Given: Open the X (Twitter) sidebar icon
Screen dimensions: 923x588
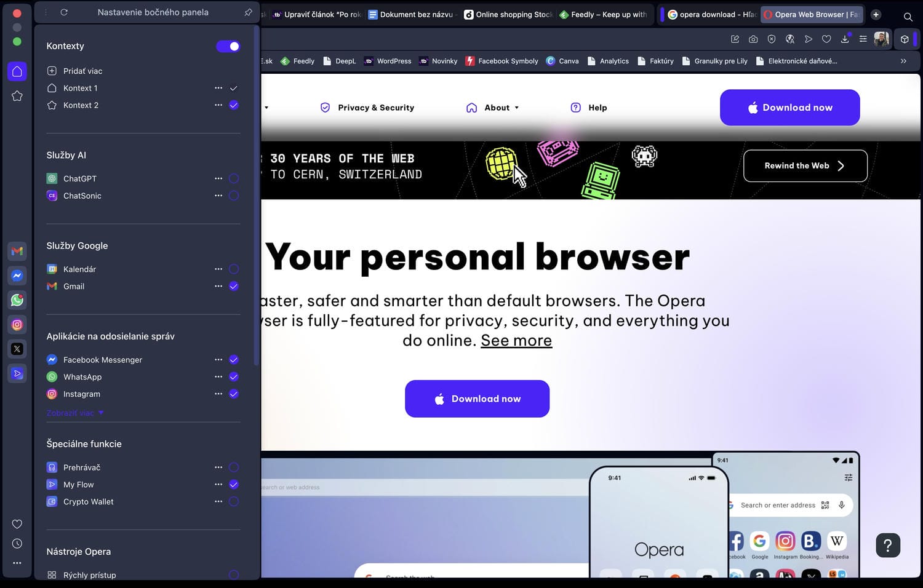Looking at the screenshot, I should 17,349.
